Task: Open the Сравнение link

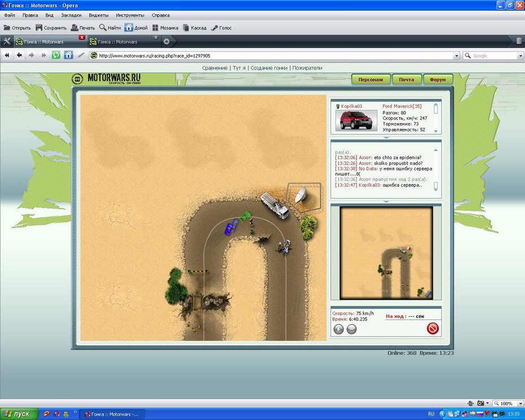Action: pyautogui.click(x=215, y=68)
